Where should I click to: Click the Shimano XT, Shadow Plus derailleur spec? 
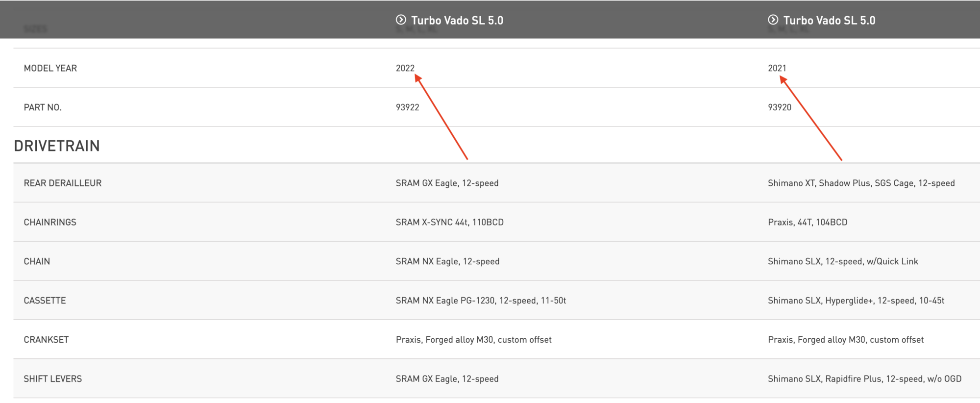click(x=861, y=183)
